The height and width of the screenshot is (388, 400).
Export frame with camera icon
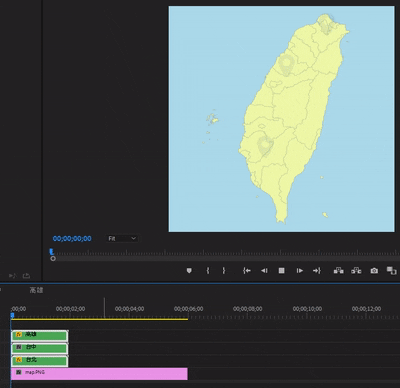pyautogui.click(x=374, y=271)
